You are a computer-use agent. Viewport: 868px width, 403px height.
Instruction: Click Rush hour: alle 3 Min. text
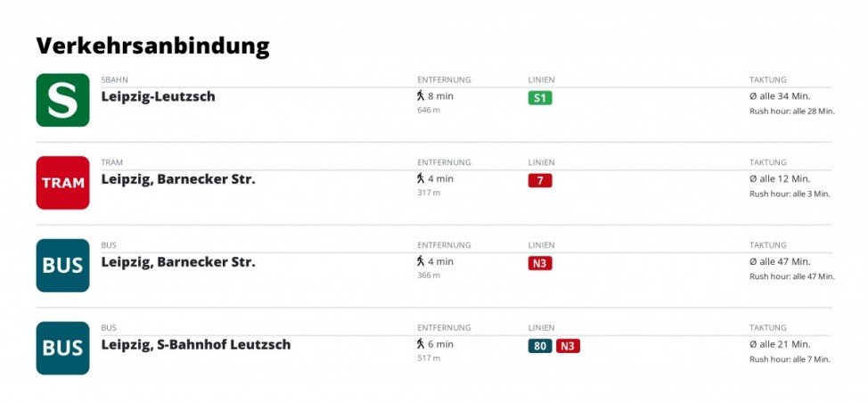pos(790,193)
